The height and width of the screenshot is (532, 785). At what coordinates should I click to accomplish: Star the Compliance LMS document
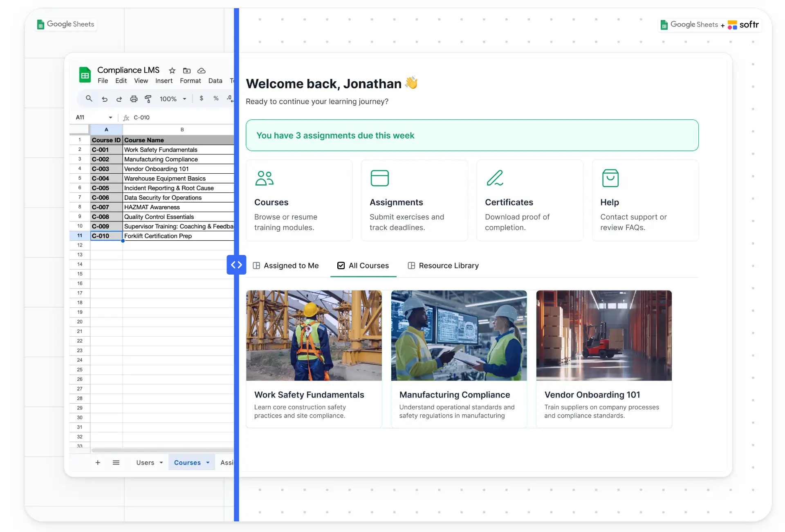[x=172, y=70]
